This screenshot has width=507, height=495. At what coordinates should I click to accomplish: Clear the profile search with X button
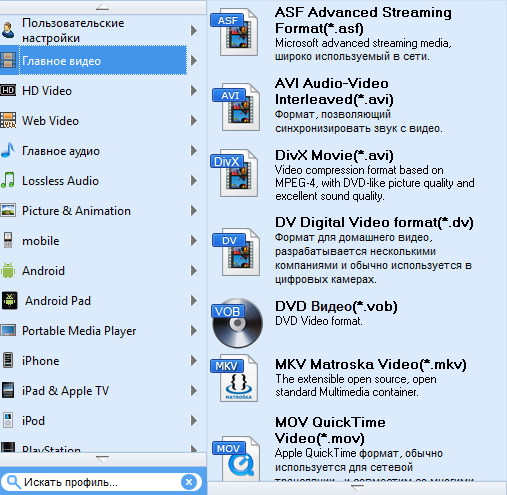tap(189, 482)
